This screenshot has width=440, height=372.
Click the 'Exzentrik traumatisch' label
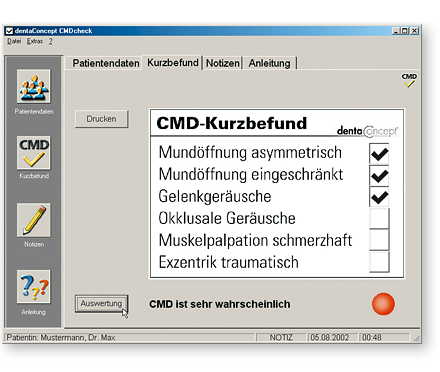coord(228,262)
